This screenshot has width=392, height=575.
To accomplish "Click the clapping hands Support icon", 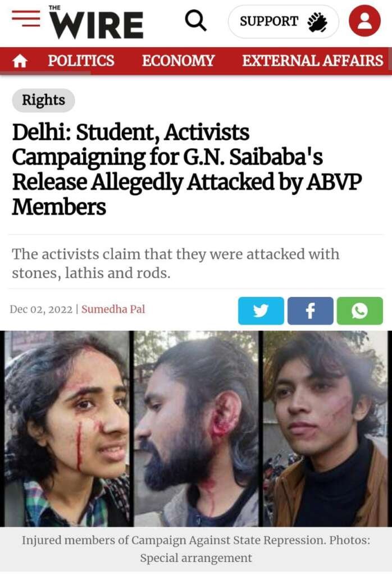I will (317, 22).
